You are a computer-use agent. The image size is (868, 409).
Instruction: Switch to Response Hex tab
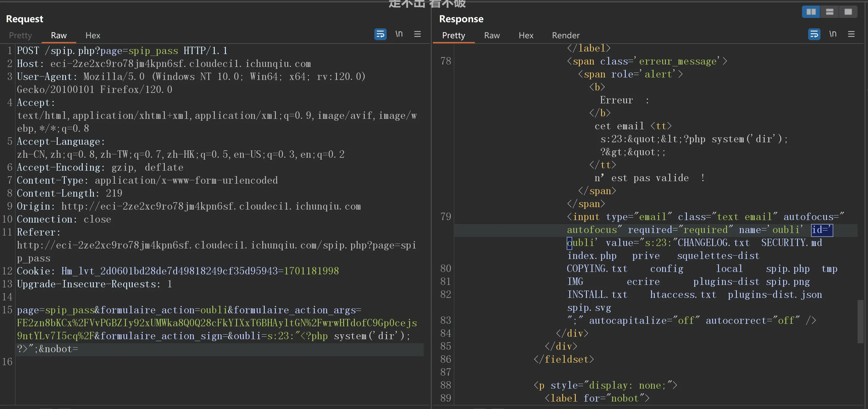click(526, 35)
